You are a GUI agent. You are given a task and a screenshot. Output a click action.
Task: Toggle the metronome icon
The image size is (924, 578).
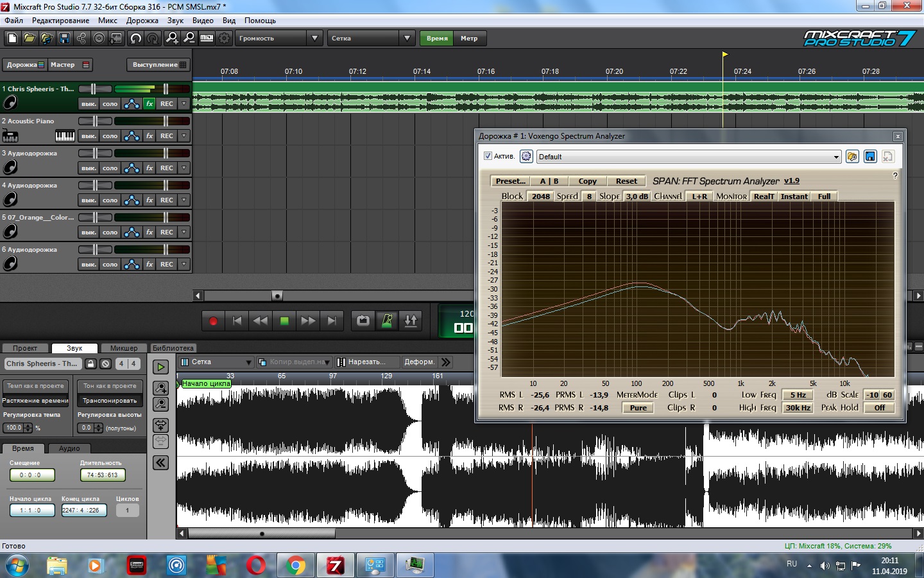(x=387, y=320)
